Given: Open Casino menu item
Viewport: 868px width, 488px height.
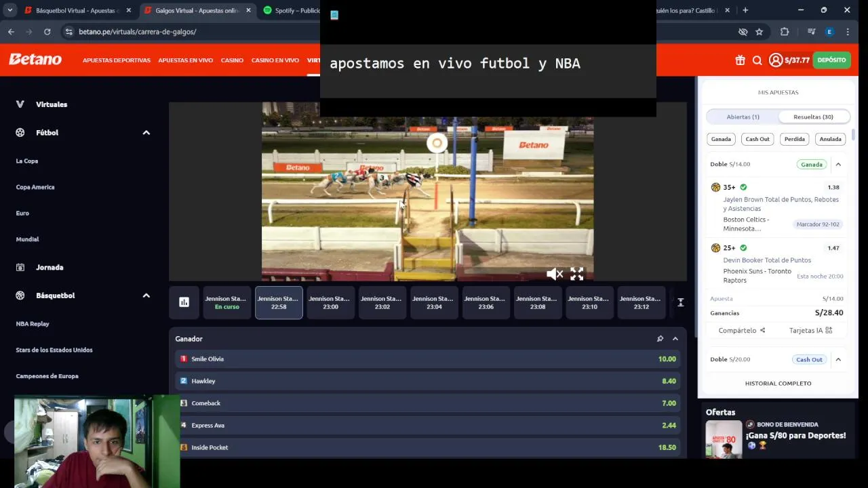Looking at the screenshot, I should [232, 60].
